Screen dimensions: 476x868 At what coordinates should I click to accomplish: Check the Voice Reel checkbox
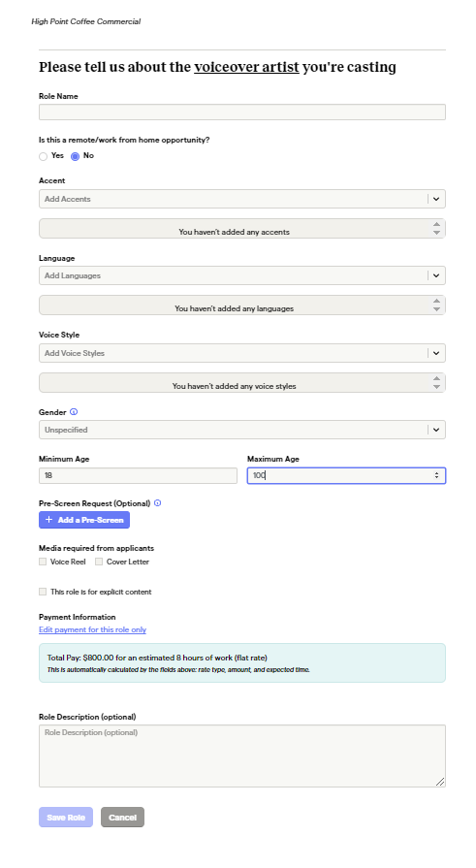point(43,562)
